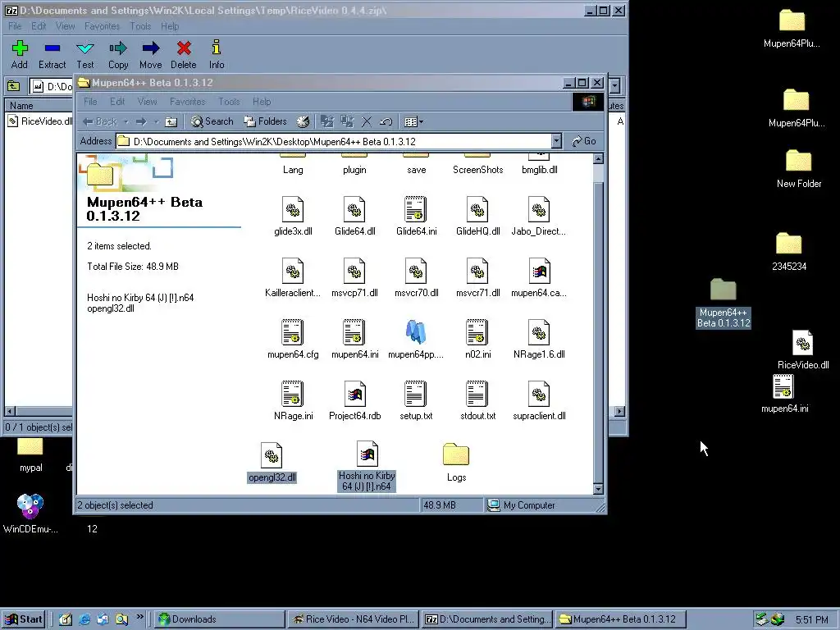Click the Forward arrow in Explorer toolbar
The image size is (840, 630).
141,121
